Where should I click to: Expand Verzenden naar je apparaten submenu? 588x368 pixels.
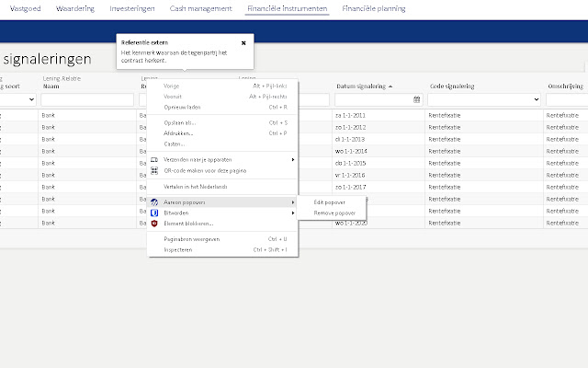tap(293, 160)
